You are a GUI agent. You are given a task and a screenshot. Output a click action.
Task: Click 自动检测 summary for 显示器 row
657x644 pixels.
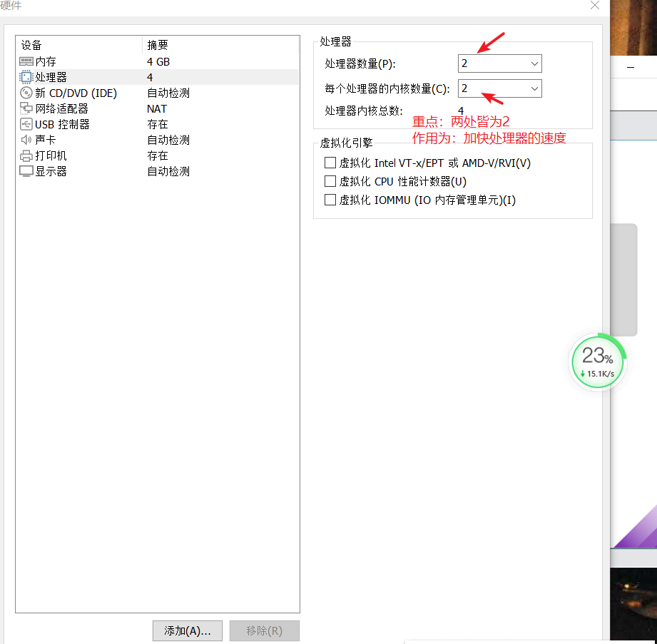tap(168, 171)
